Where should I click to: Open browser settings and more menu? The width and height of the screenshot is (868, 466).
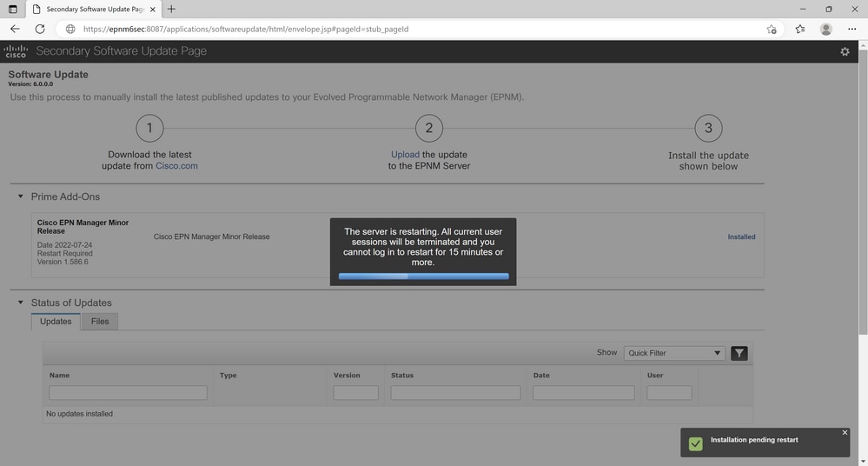(852, 29)
